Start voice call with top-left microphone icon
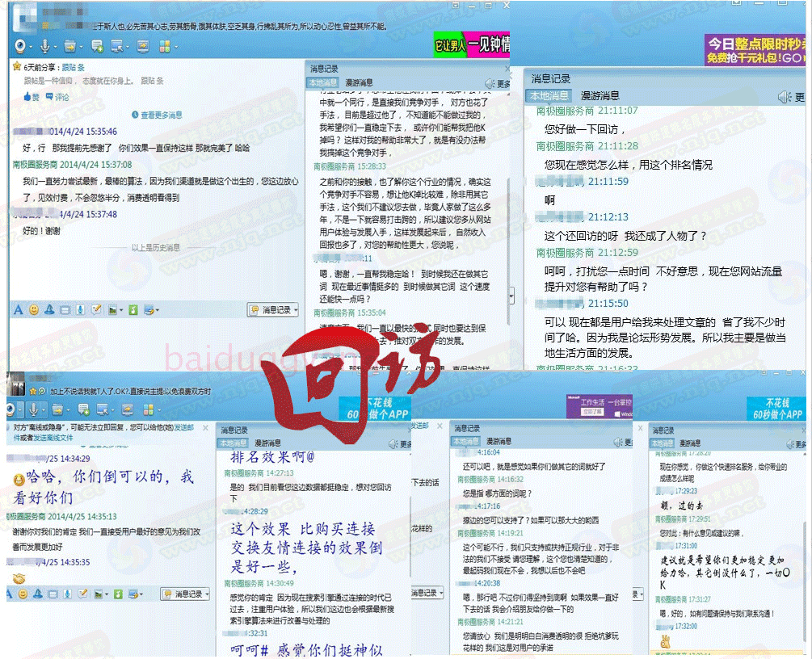 44,46
